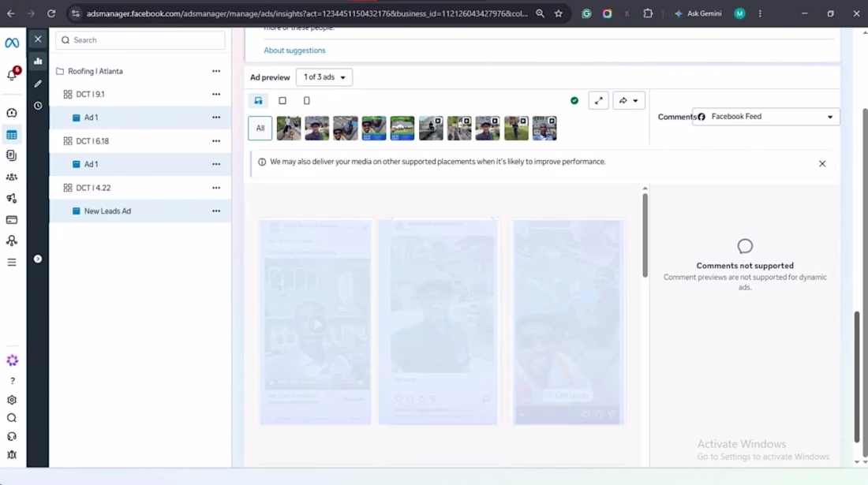The image size is (868, 485).
Task: Click the Ask Gemini button
Action: pyautogui.click(x=698, y=13)
